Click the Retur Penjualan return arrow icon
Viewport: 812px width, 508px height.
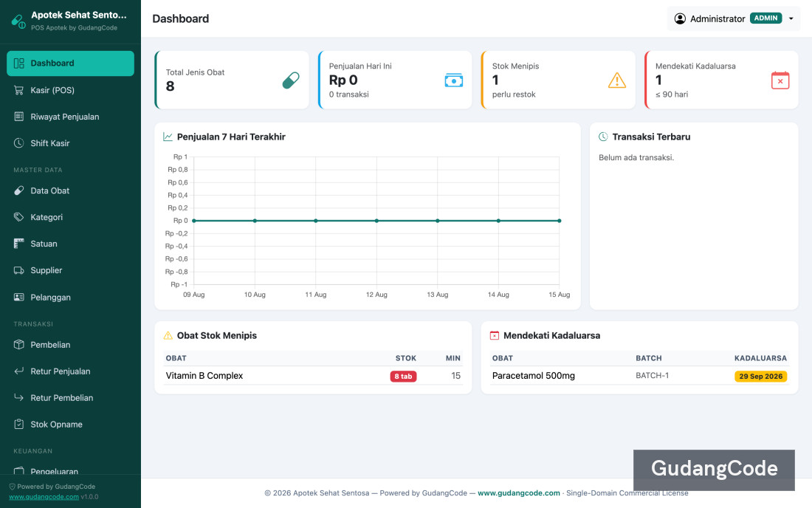click(18, 371)
